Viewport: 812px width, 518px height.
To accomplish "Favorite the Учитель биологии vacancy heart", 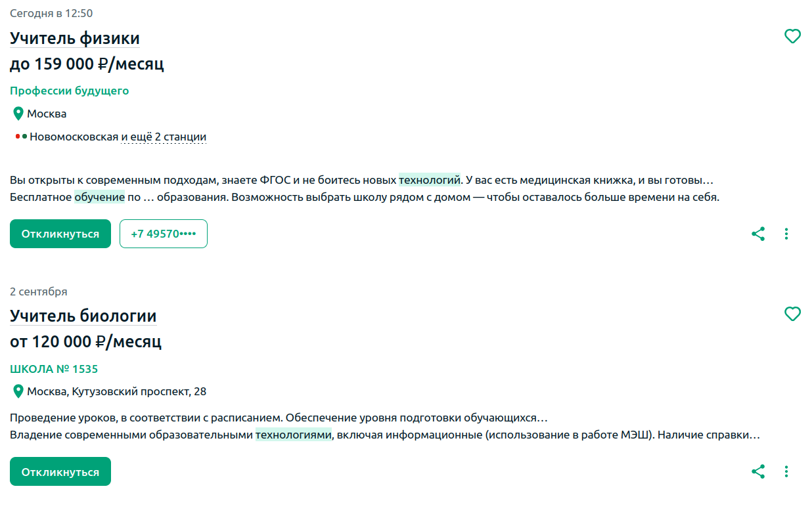I will tap(793, 314).
